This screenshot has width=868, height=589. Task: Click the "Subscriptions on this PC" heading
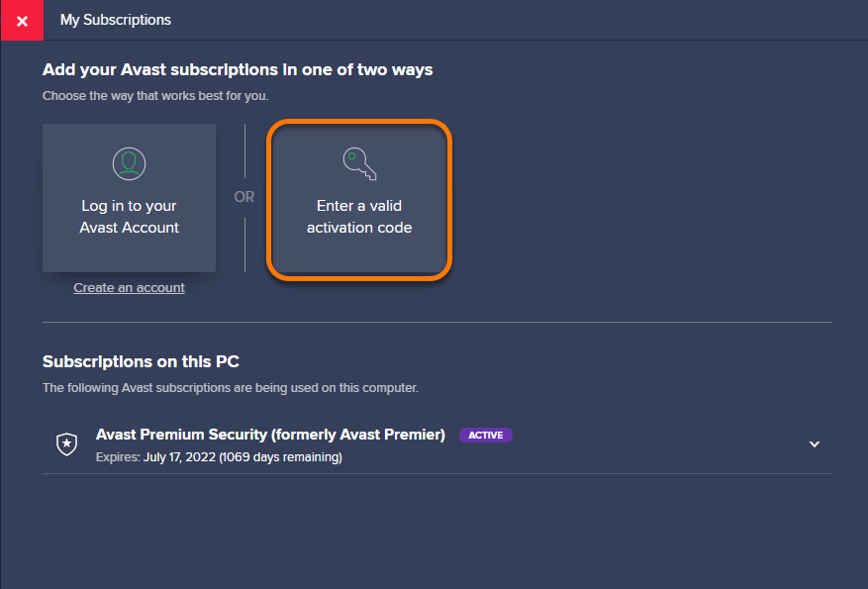coord(141,361)
